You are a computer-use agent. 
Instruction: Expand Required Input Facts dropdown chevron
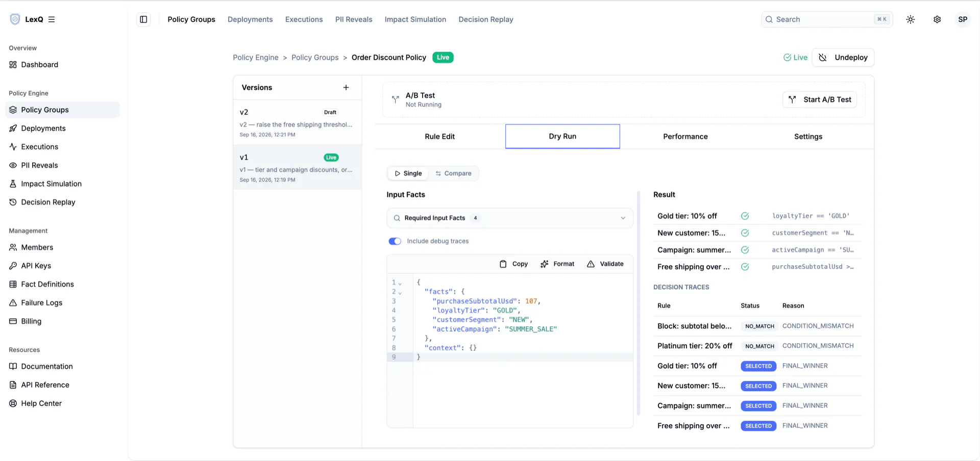(623, 218)
